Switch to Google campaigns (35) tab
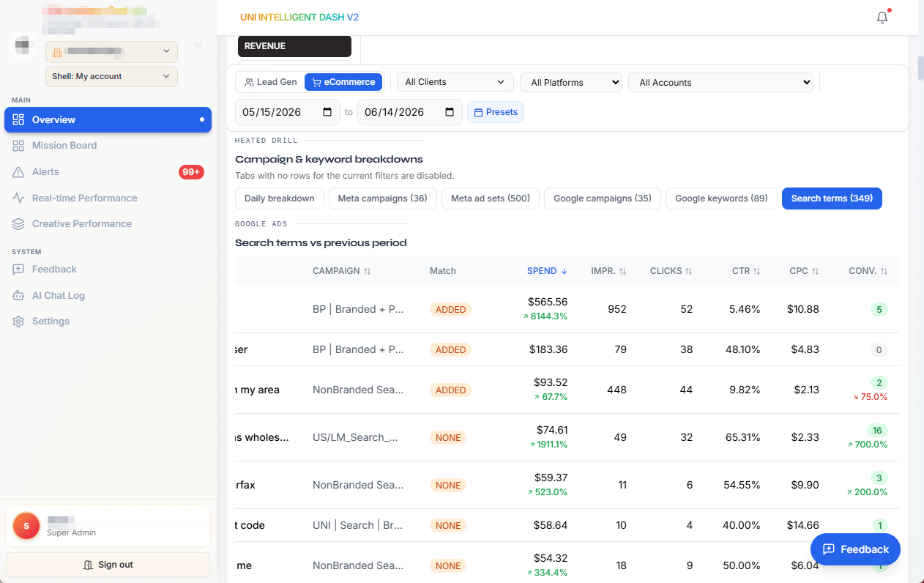 click(603, 198)
